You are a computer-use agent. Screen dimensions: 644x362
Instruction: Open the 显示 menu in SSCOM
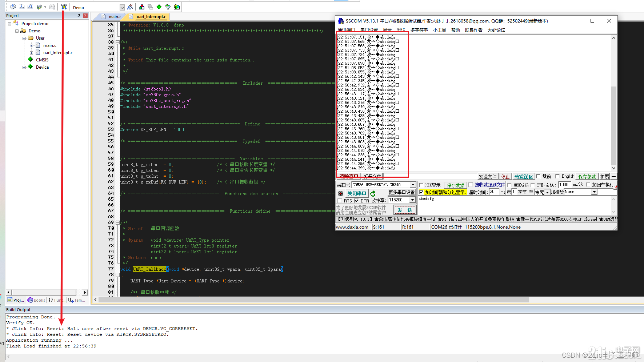pyautogui.click(x=387, y=30)
